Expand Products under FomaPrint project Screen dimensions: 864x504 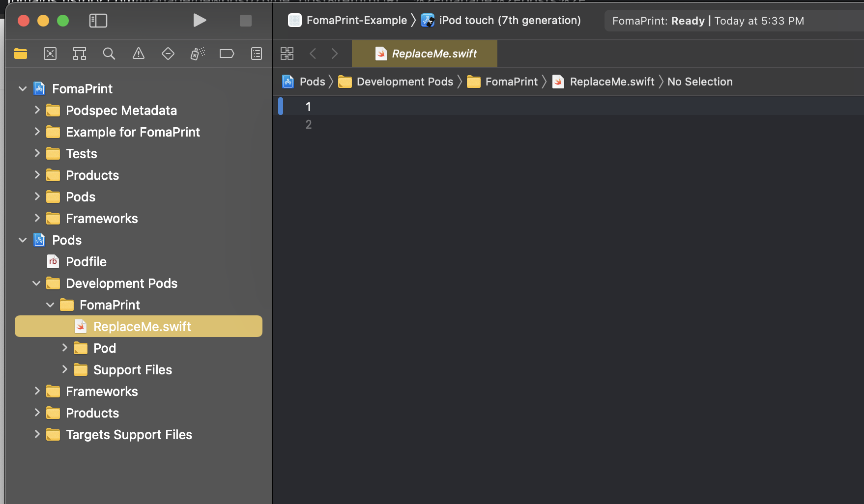point(37,175)
